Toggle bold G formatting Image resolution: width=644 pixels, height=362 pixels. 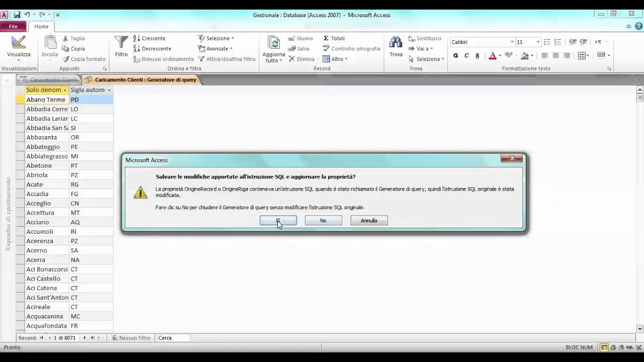pos(455,56)
